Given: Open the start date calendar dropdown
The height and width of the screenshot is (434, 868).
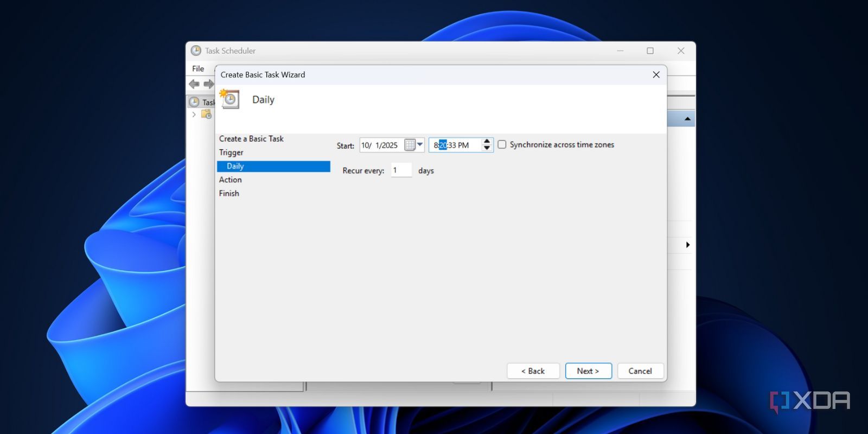Looking at the screenshot, I should click(x=414, y=145).
